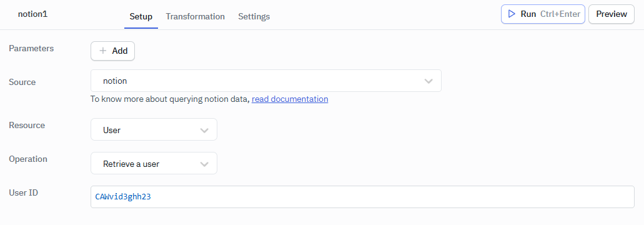Click the chevron arrow in Resource field

coord(204,130)
